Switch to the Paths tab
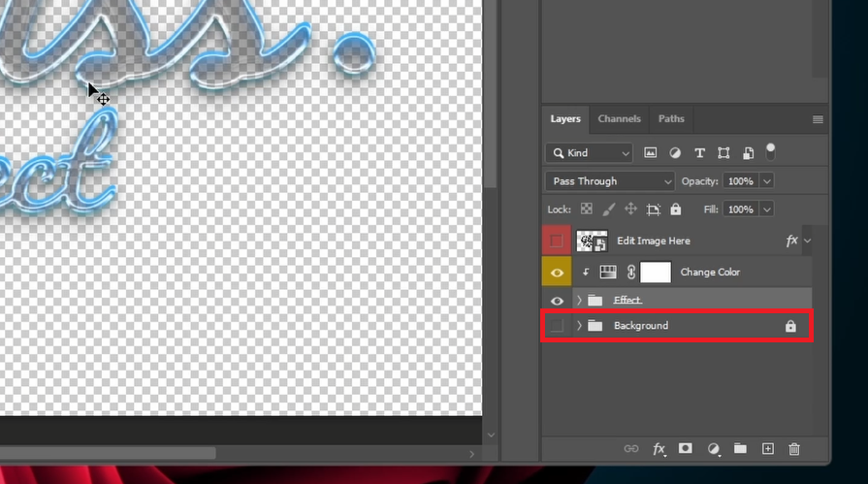Viewport: 868px width, 484px height. 671,119
